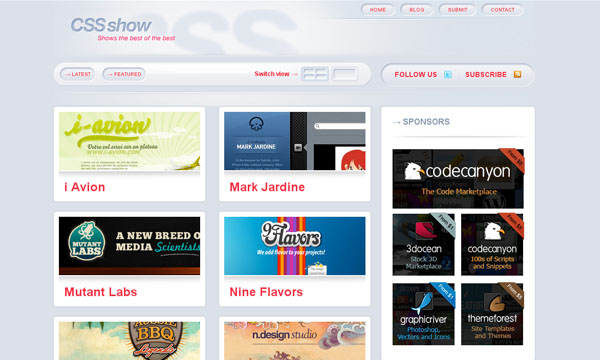Open the Twitter icon beside Follow Us
Viewport: 600px width, 360px height.
[448, 75]
